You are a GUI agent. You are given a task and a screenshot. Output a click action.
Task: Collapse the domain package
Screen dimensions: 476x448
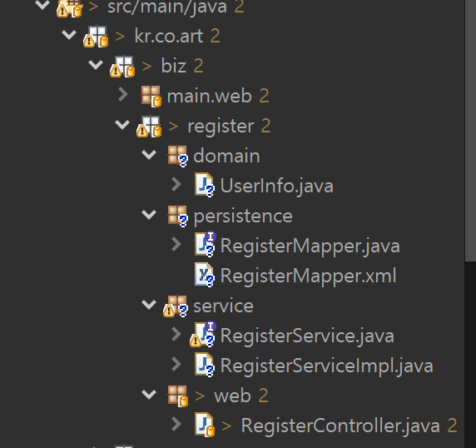(x=149, y=154)
